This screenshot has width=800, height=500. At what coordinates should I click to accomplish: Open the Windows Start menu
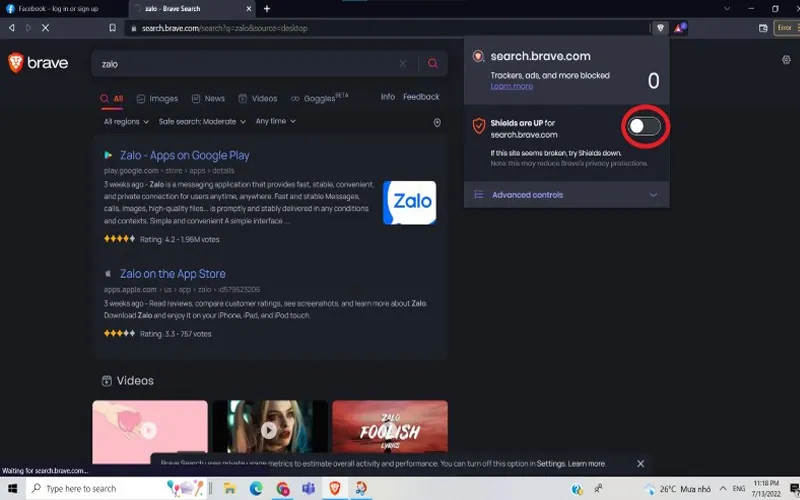click(x=12, y=488)
